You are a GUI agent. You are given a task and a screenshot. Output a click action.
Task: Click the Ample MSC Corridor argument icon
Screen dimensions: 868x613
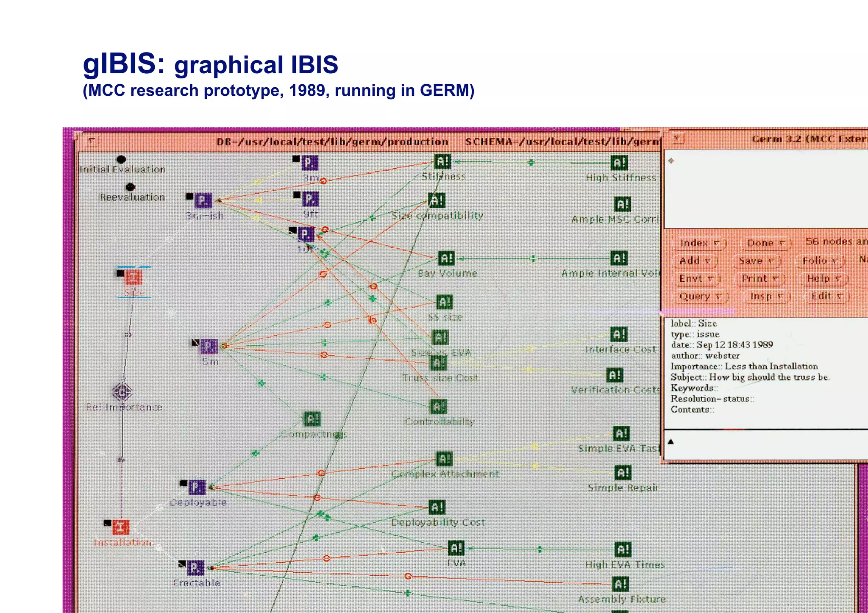[x=623, y=204]
